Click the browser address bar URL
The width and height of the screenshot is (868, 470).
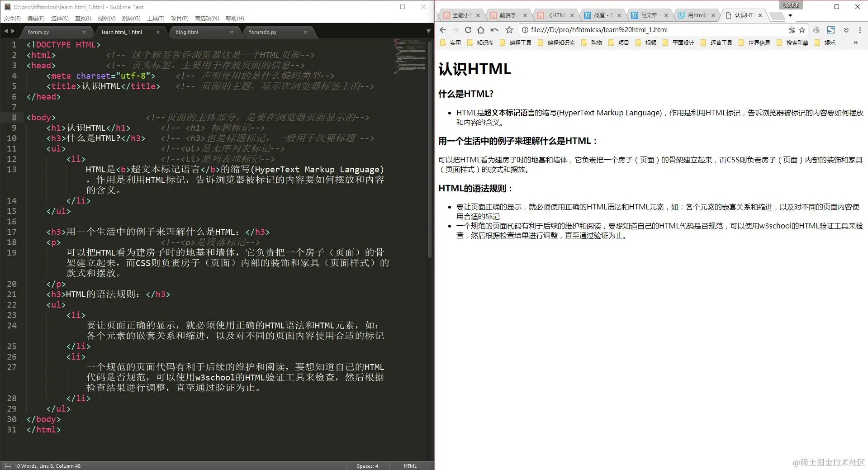(599, 30)
